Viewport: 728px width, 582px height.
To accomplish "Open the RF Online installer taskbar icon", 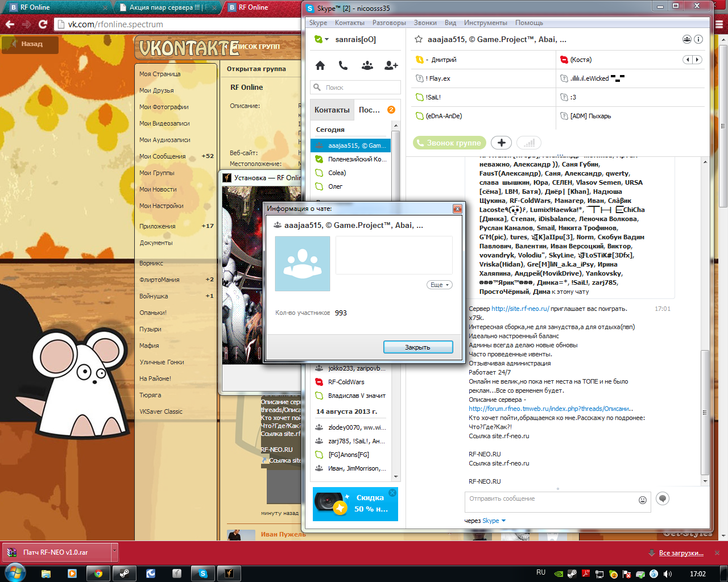I will click(229, 573).
